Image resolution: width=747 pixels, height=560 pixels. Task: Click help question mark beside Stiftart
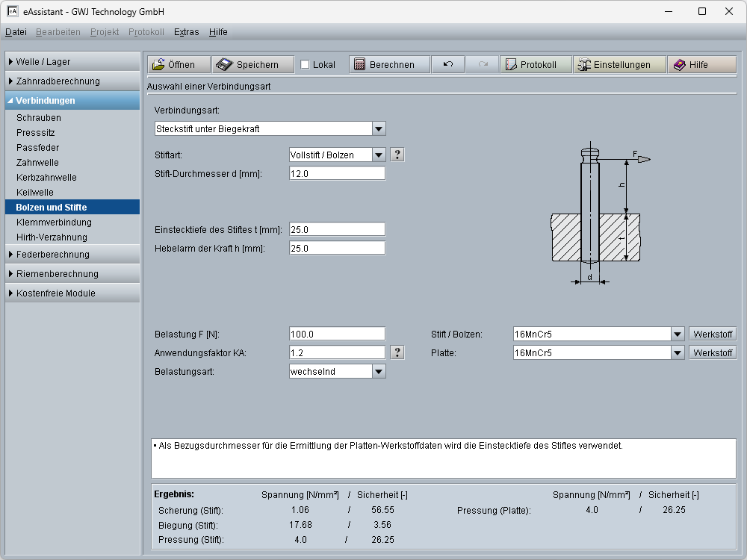[x=397, y=155]
